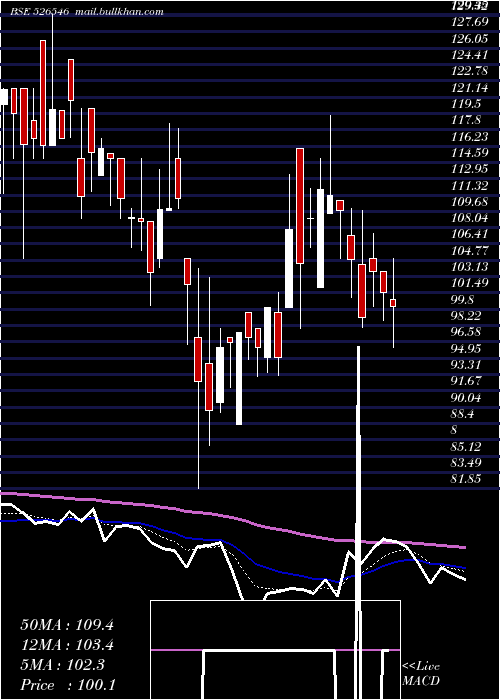The image size is (500, 700).
Task: Click the 83.49 price level
Action: point(467,462)
